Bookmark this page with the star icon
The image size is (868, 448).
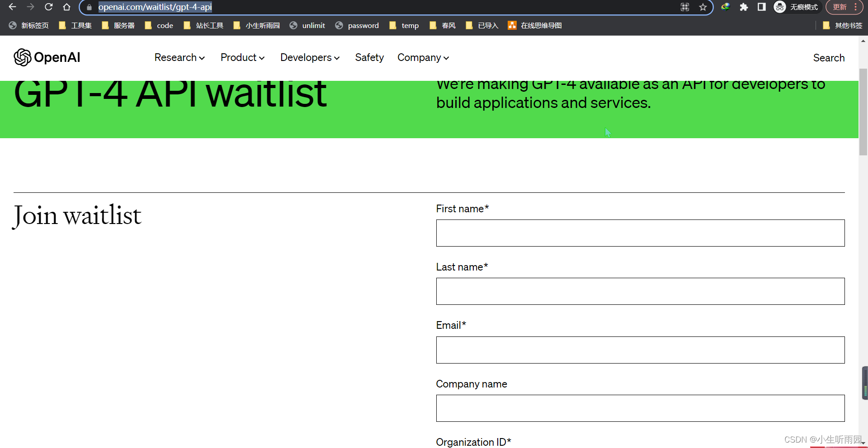point(703,7)
